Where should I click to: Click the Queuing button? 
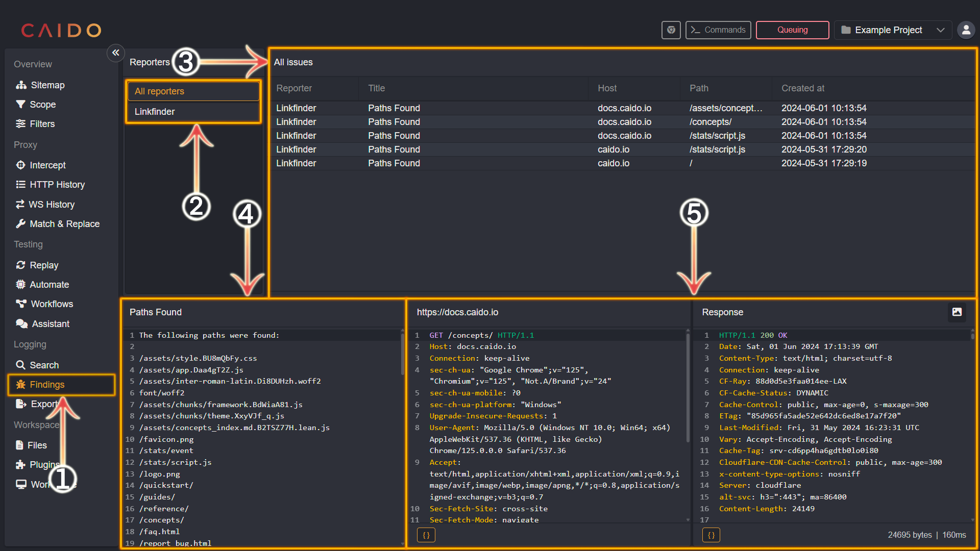tap(793, 30)
